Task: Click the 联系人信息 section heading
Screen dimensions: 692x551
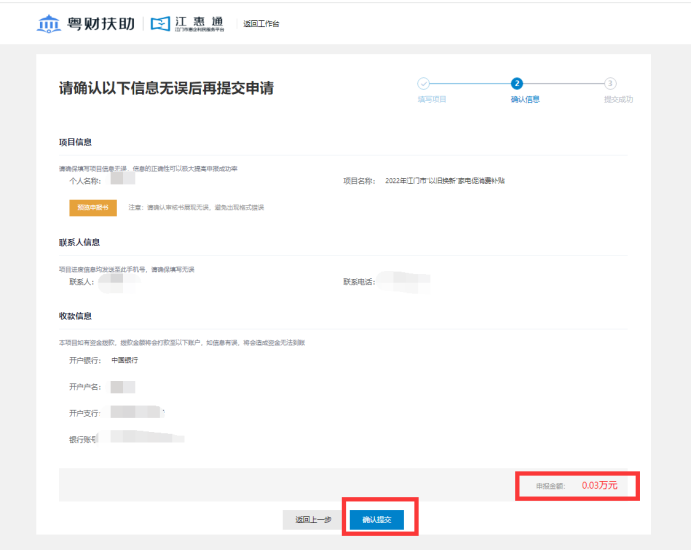Action: click(x=79, y=242)
